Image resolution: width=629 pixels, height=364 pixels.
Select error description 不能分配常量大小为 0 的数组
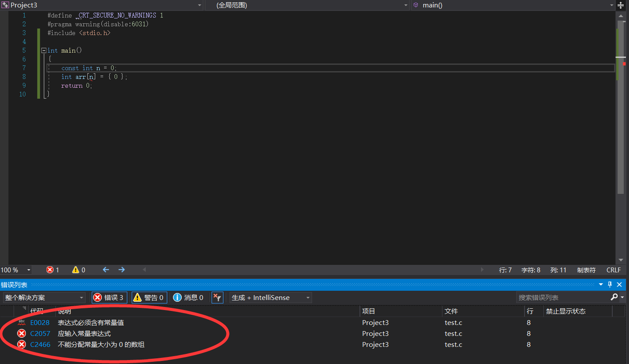101,344
